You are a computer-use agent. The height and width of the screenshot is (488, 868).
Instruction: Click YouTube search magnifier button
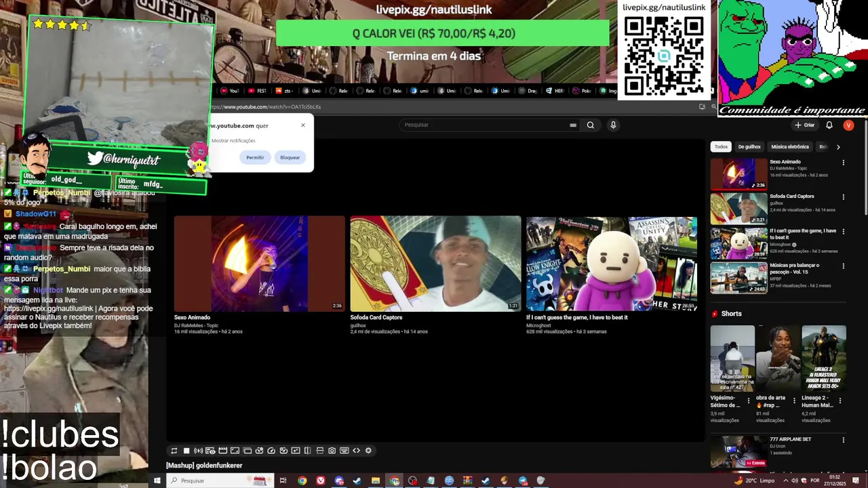point(591,125)
